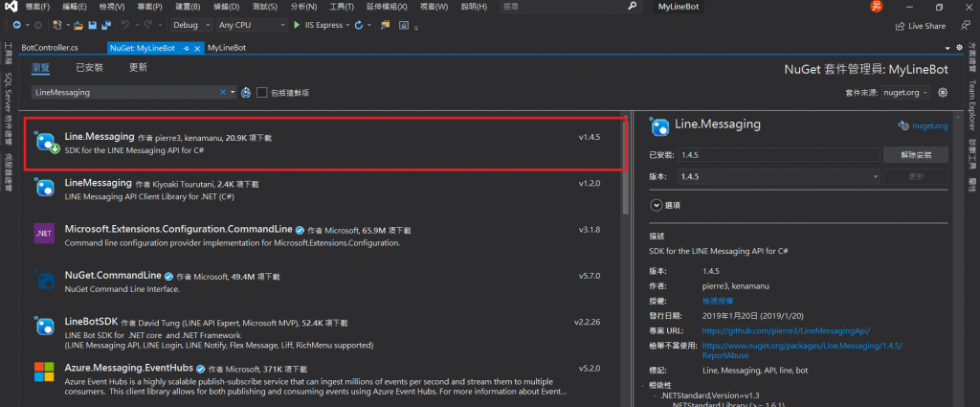Image resolution: width=980 pixels, height=407 pixels.
Task: Click the Open File folder icon
Action: (78, 25)
